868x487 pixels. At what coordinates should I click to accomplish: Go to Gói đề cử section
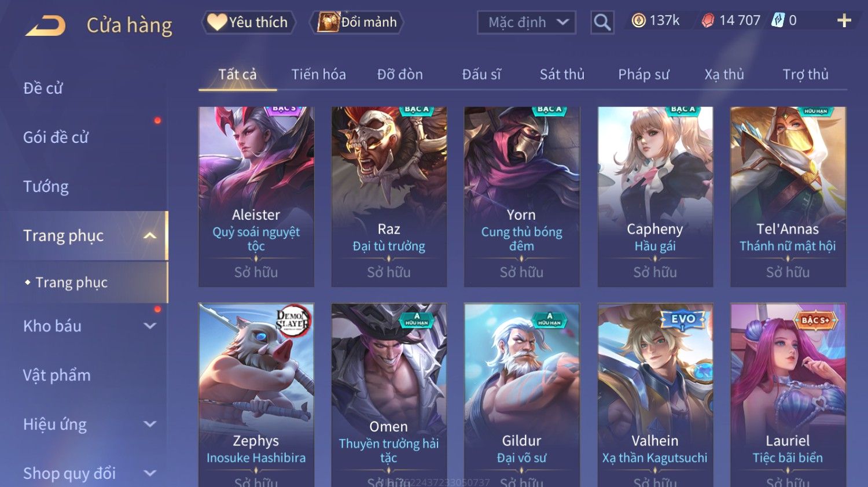(x=56, y=137)
